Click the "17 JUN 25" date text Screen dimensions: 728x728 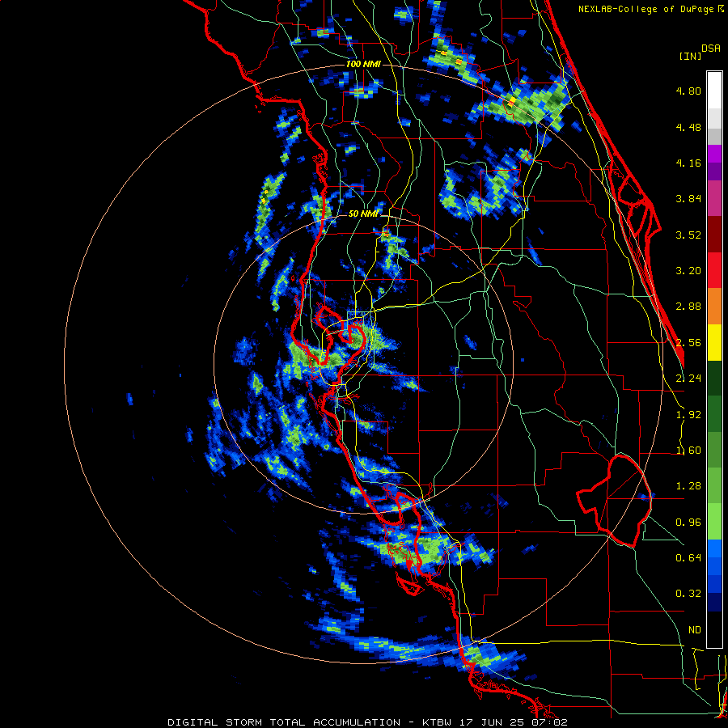pyautogui.click(x=493, y=722)
